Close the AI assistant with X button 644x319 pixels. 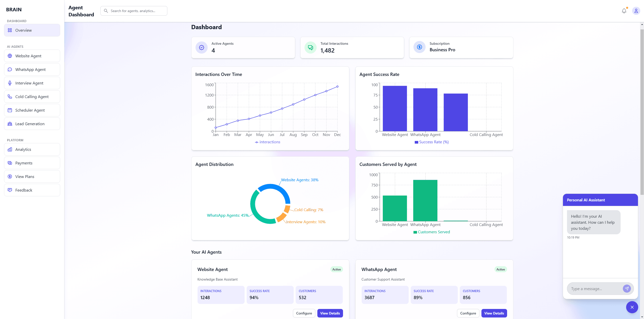pyautogui.click(x=632, y=307)
